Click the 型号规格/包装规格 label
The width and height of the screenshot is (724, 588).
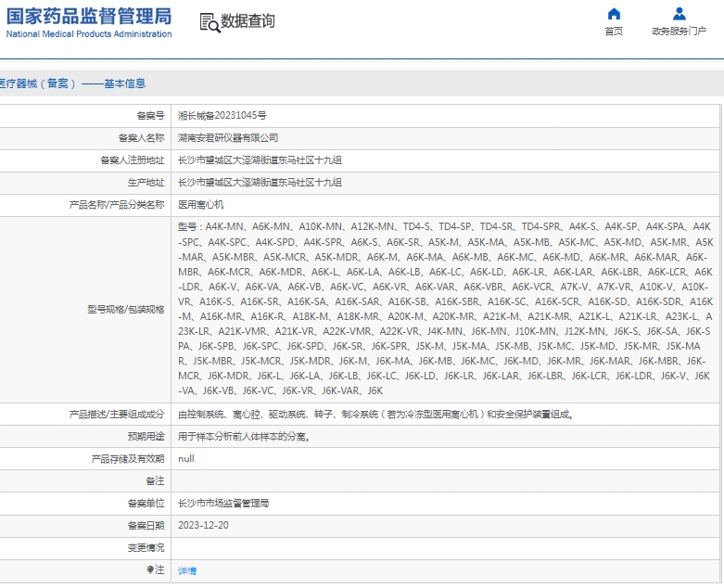click(125, 309)
